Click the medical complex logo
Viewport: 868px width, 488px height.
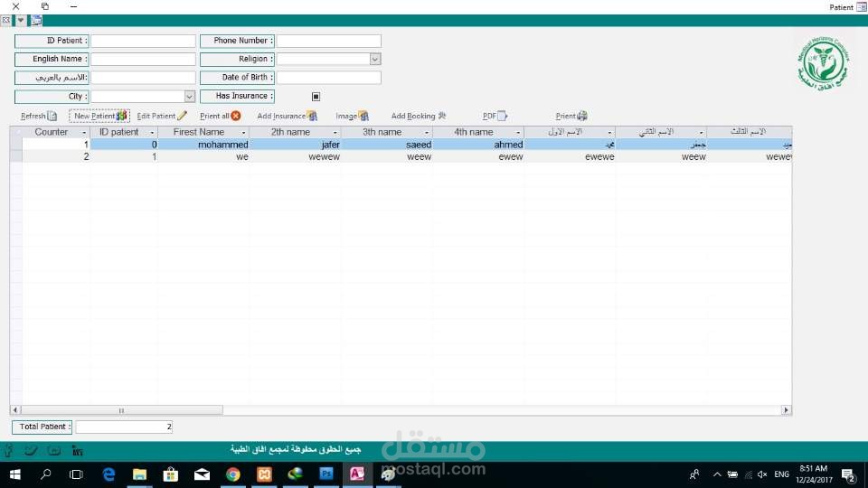[823, 63]
